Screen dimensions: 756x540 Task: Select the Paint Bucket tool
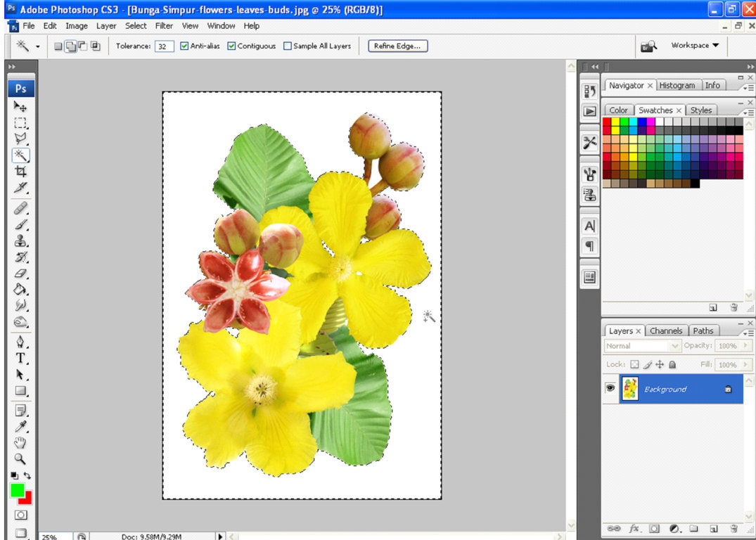(x=20, y=289)
